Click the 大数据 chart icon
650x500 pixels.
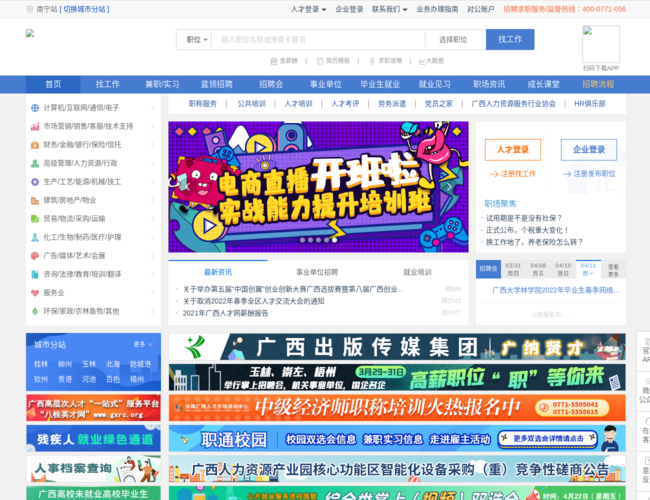point(422,61)
